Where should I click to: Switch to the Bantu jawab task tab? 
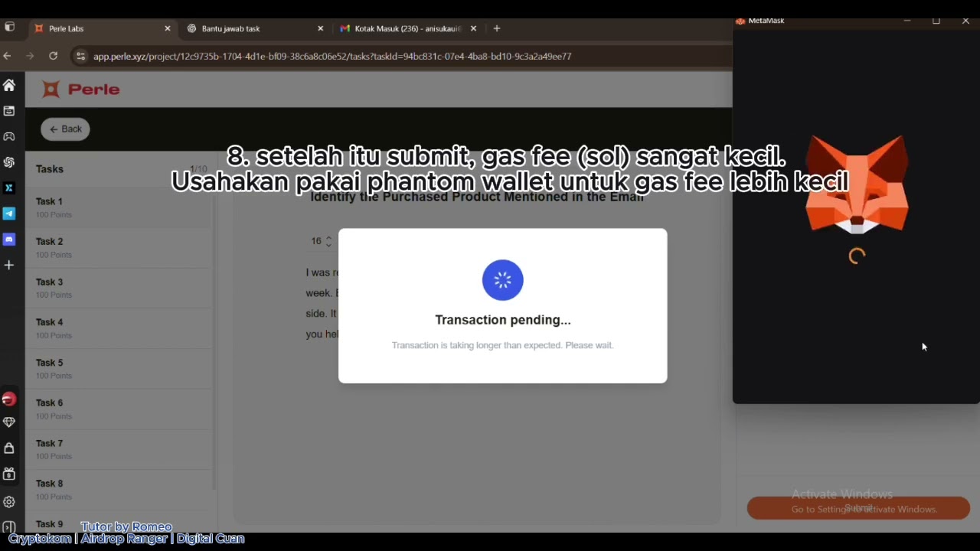click(x=254, y=28)
